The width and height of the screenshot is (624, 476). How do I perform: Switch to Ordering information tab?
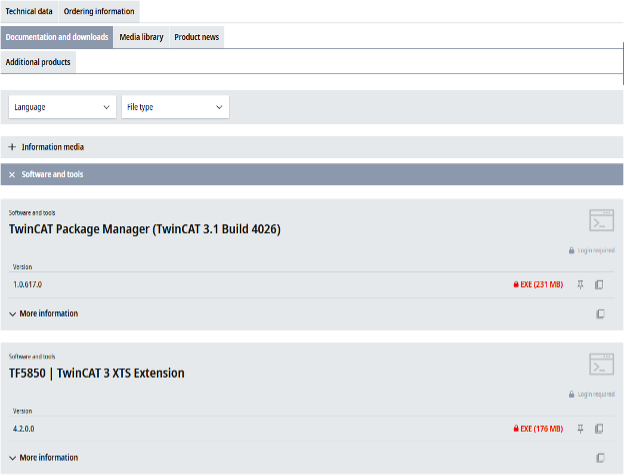click(x=99, y=11)
